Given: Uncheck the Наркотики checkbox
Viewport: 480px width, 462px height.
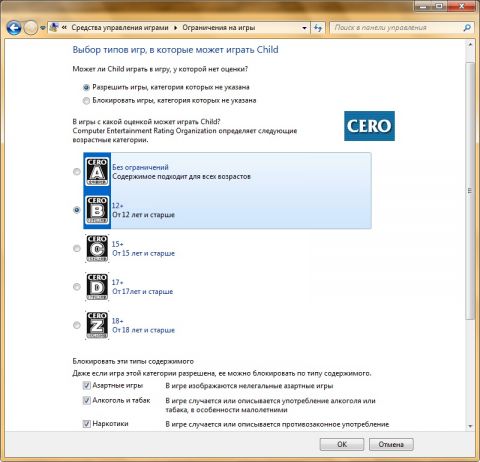Looking at the screenshot, I should 86,424.
